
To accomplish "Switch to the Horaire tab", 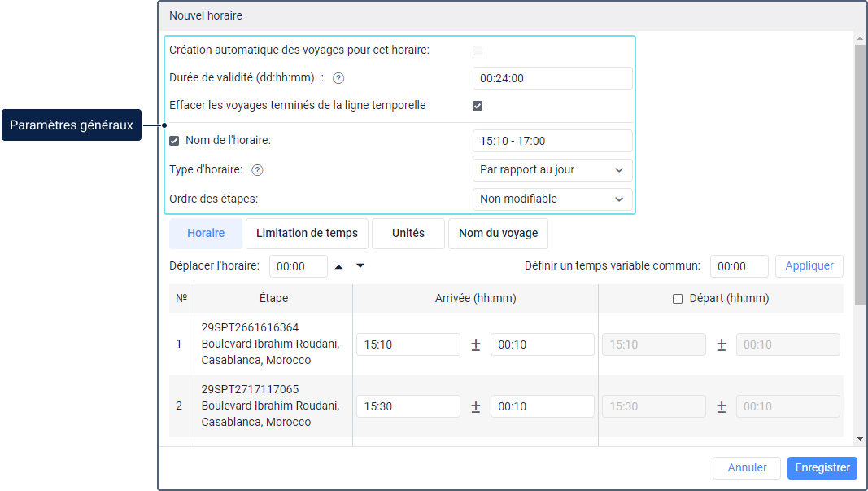I will click(206, 234).
